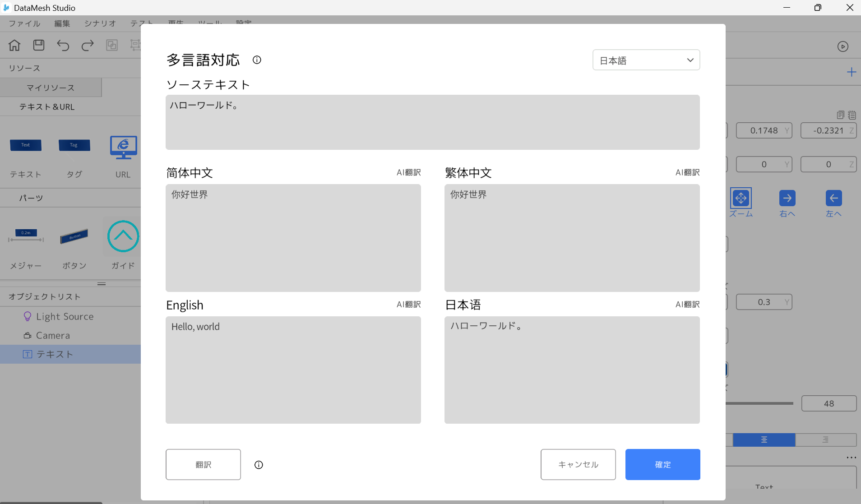Click the Home icon in the toolbar
This screenshot has height=504, width=861.
tap(14, 45)
